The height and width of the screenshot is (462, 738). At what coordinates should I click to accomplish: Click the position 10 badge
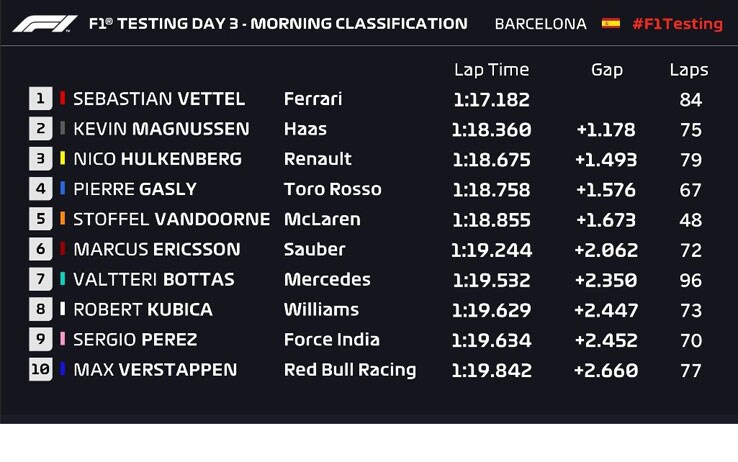[x=40, y=369]
